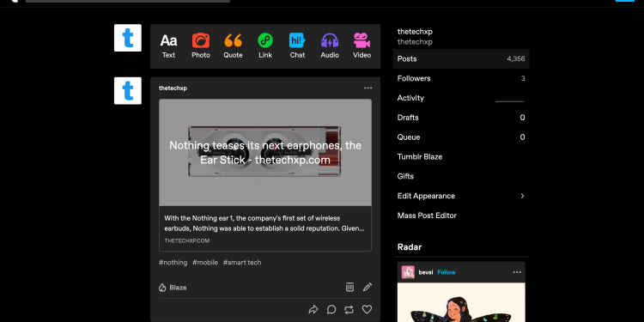Open the Activity section
Screen dimensions: 644x322
point(461,98)
